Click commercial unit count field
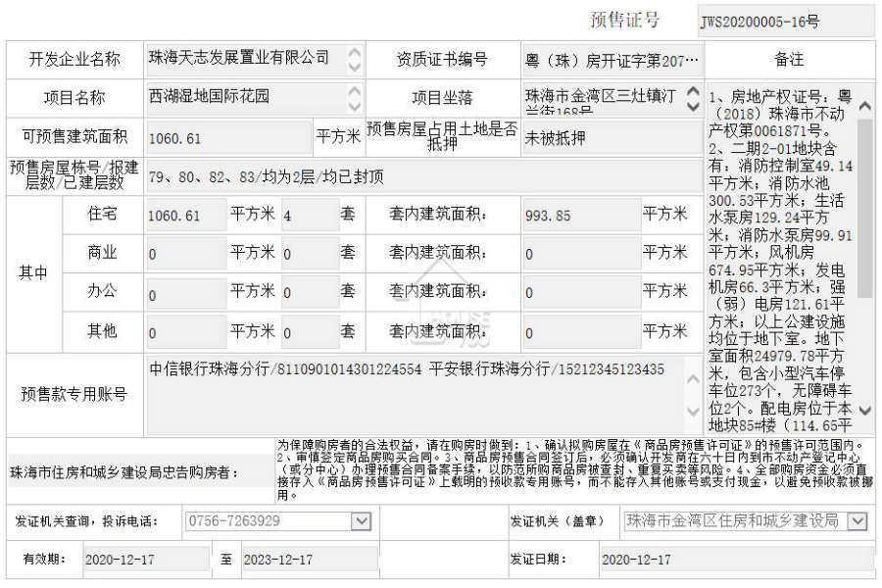This screenshot has width=882, height=588. 310,254
